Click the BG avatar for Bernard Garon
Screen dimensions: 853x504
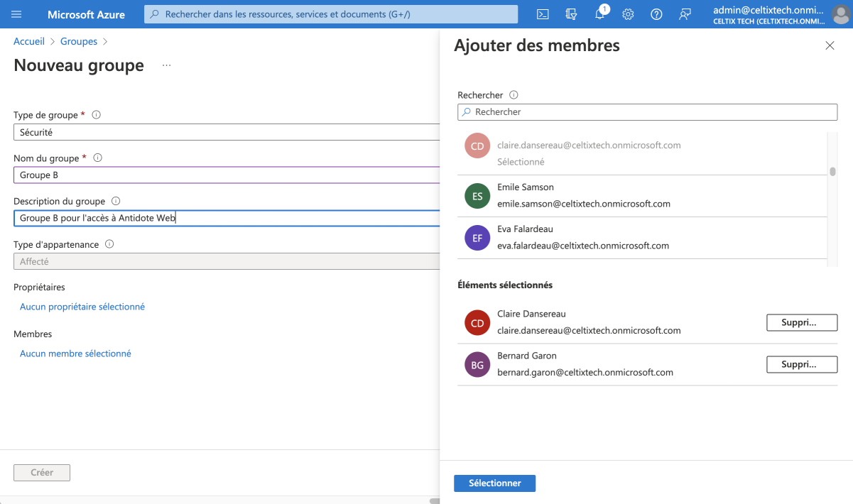(x=477, y=365)
